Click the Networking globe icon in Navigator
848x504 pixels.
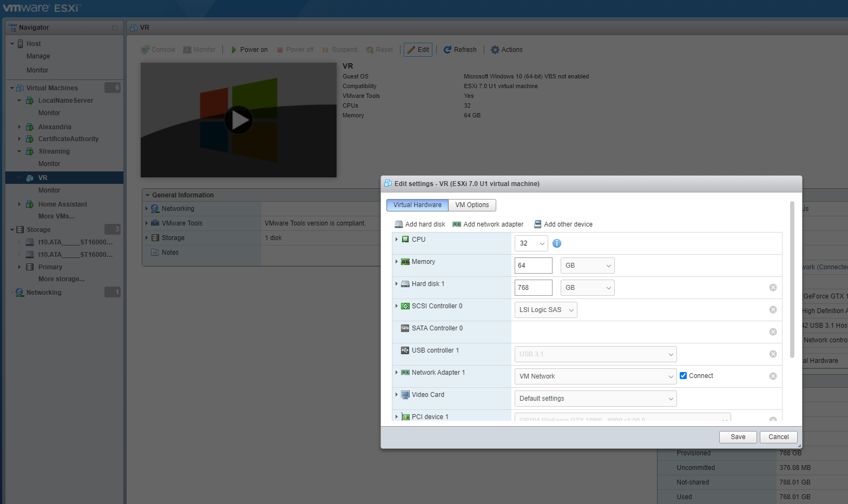pyautogui.click(x=20, y=293)
